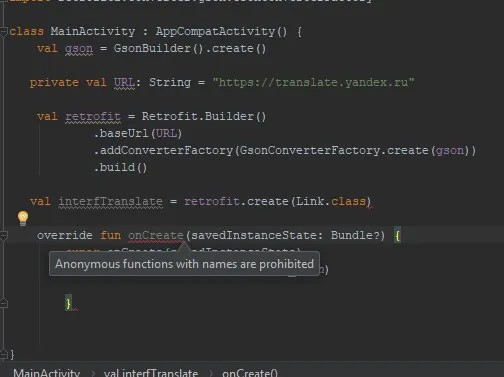The height and width of the screenshot is (377, 504).
Task: Click the interfTranslate variable name
Action: [111, 201]
